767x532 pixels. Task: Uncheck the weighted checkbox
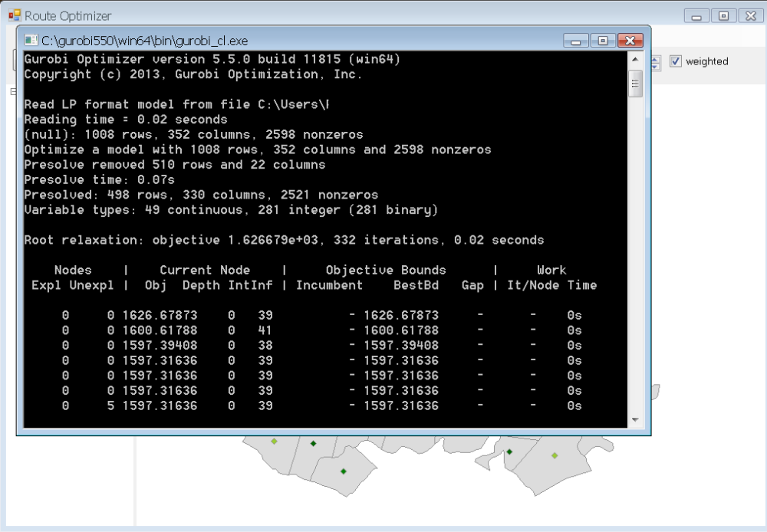(676, 61)
